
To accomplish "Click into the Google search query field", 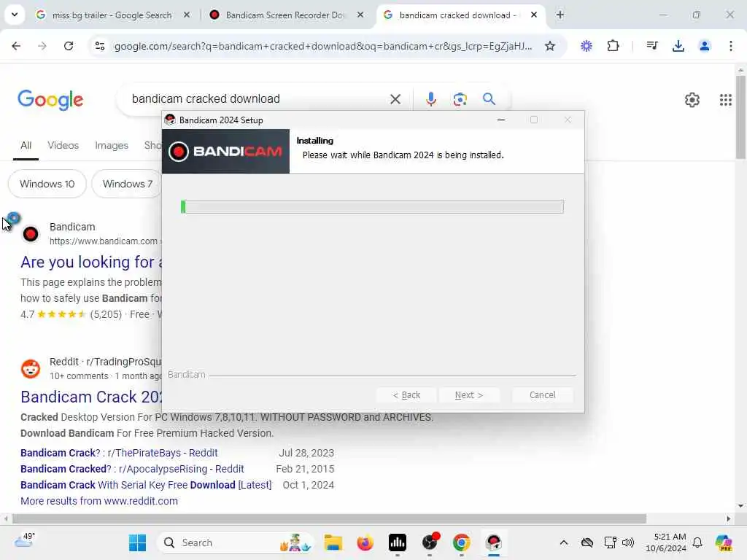I will point(258,99).
